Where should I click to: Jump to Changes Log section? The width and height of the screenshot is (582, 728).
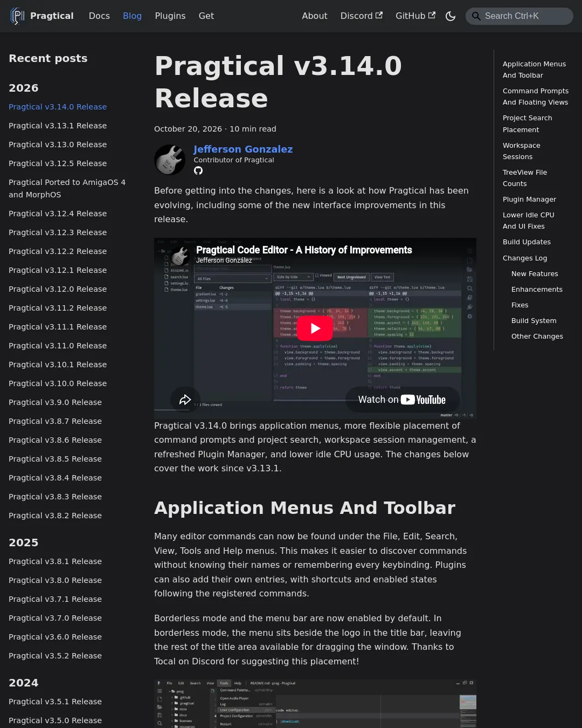tap(525, 258)
